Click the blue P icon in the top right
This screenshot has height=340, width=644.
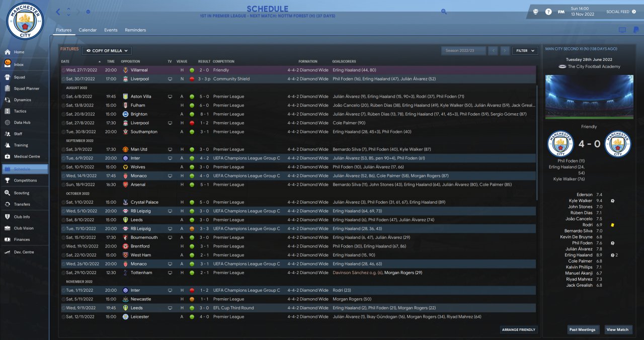[x=636, y=30]
